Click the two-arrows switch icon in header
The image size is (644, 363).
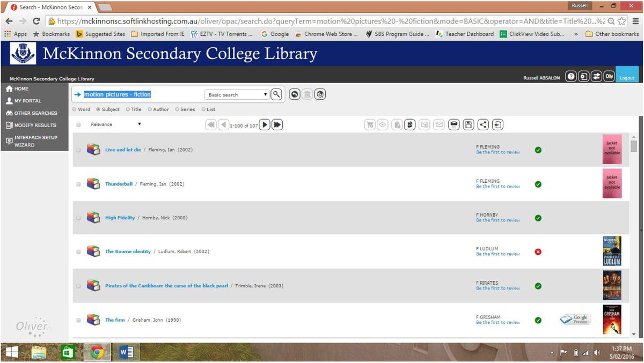coord(596,77)
